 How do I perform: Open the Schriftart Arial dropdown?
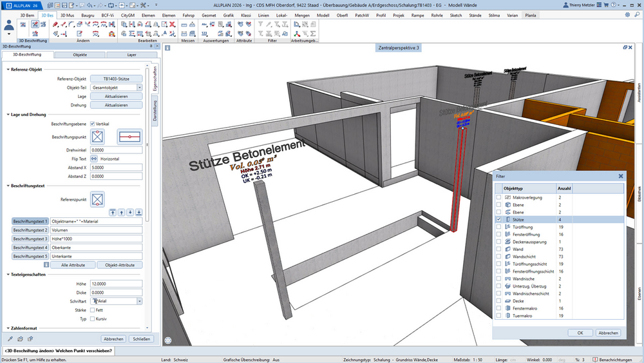[x=140, y=301]
